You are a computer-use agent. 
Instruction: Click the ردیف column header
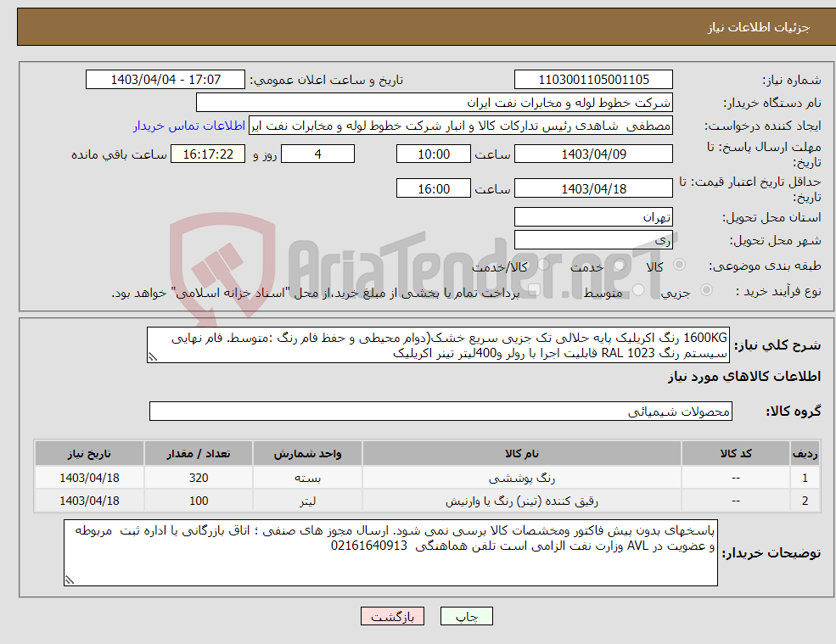[x=805, y=453]
